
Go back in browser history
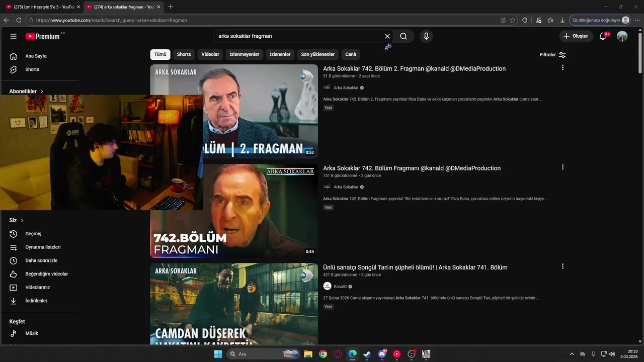(x=7, y=20)
